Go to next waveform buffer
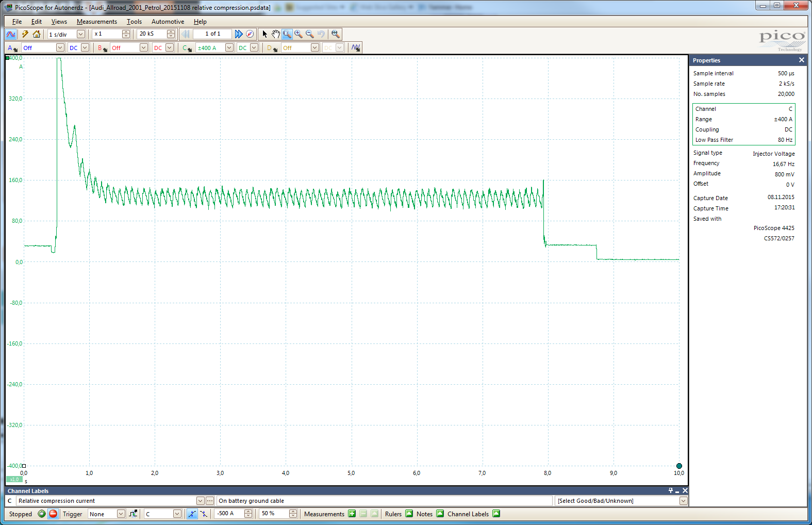Image resolution: width=812 pixels, height=525 pixels. [x=239, y=34]
